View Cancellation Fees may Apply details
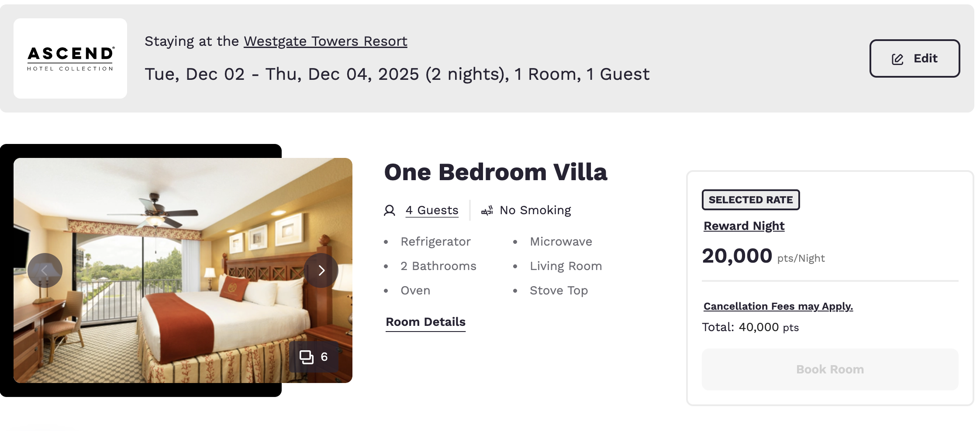Image resolution: width=980 pixels, height=431 pixels. pyautogui.click(x=778, y=306)
